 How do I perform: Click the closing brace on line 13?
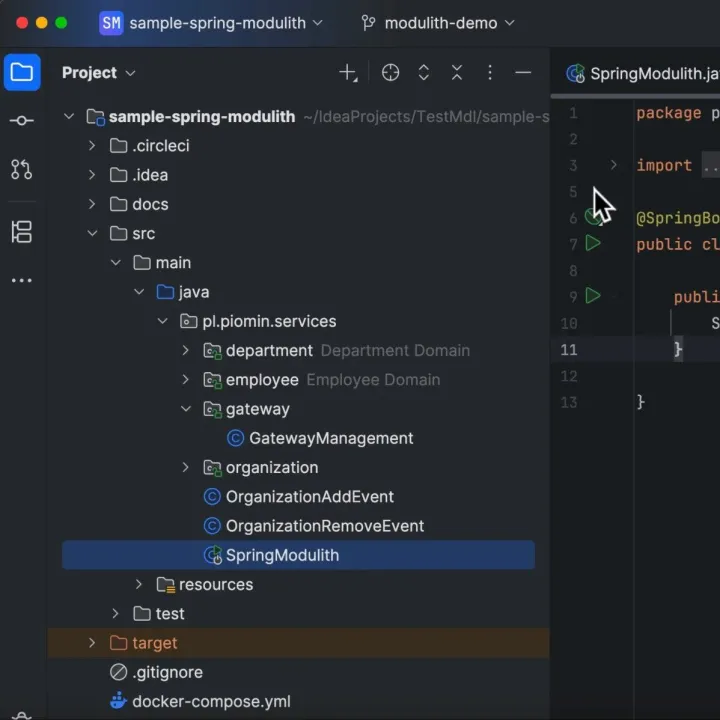(641, 402)
